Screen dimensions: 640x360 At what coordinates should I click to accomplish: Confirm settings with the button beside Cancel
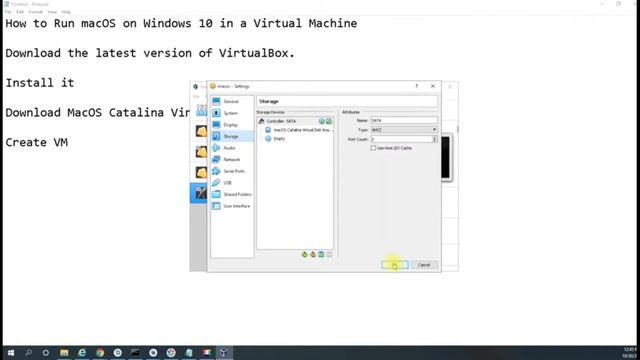395,265
